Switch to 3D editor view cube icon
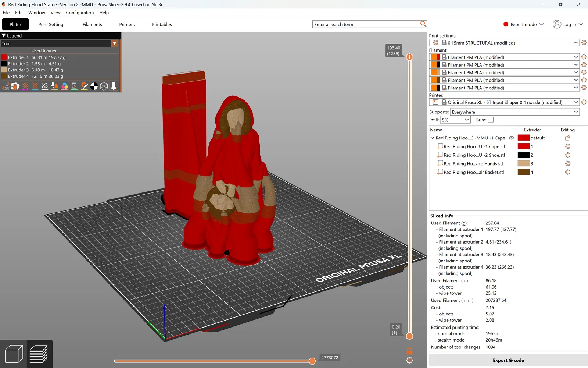Viewport: 588px width, 368px height. [x=14, y=354]
